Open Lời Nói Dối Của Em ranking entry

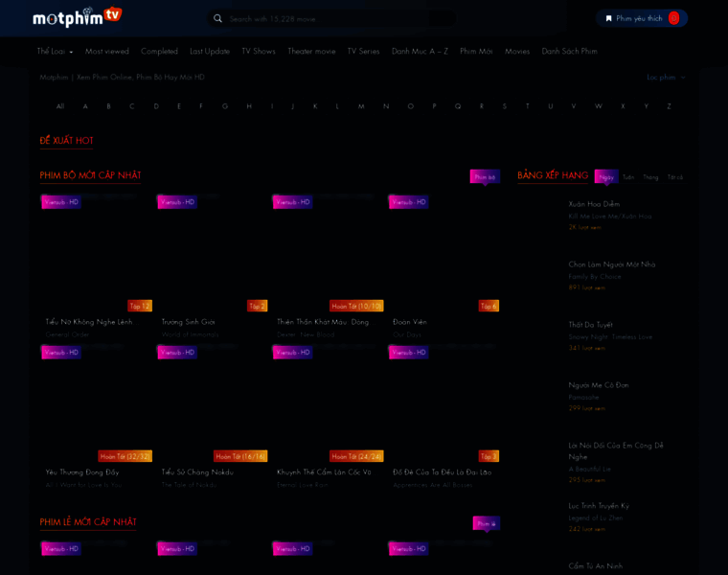tap(616, 451)
